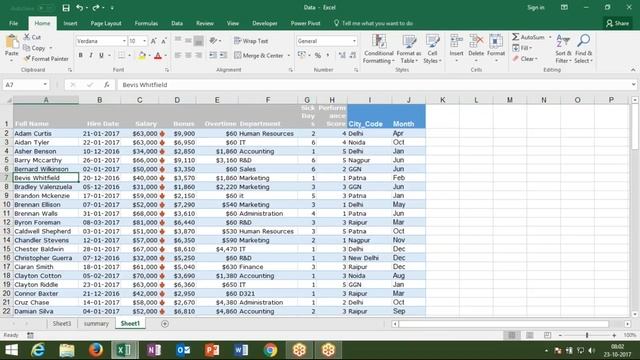The width and height of the screenshot is (640, 360).
Task: Click Sign in
Action: pyautogui.click(x=536, y=8)
